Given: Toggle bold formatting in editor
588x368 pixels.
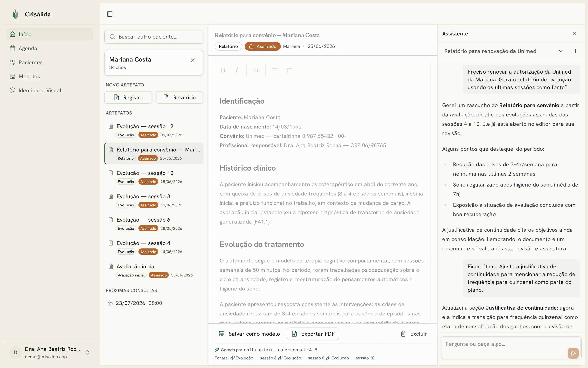Looking at the screenshot, I should pyautogui.click(x=223, y=70).
